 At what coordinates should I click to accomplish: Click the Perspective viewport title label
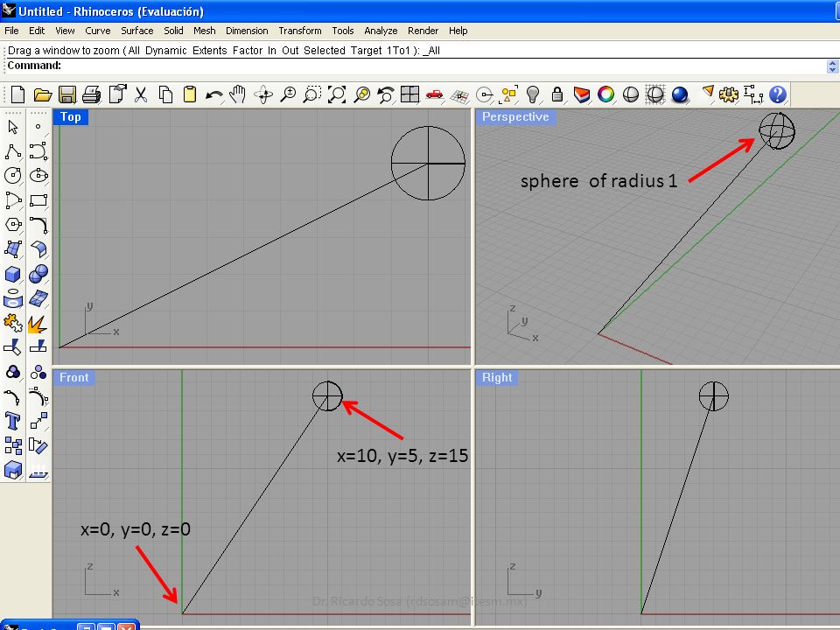[x=515, y=116]
